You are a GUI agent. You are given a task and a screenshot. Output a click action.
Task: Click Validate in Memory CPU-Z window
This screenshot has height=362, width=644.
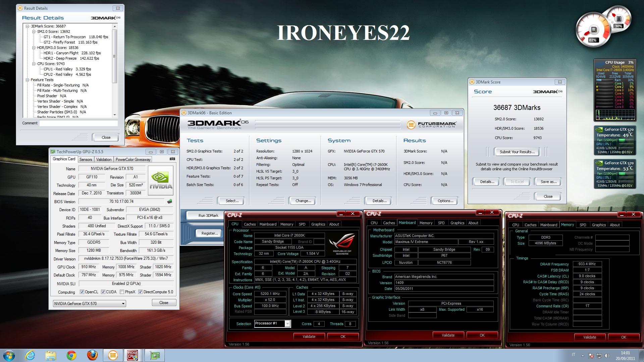click(589, 337)
